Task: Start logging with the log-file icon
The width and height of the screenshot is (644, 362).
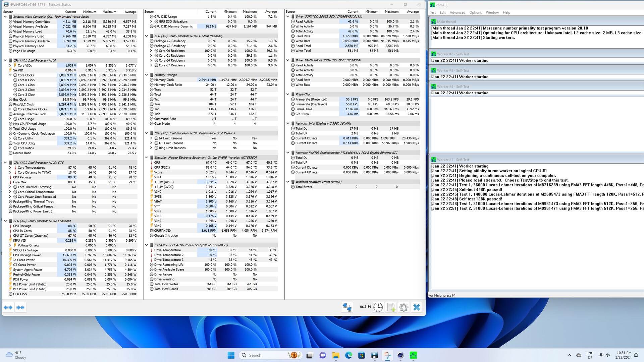Action: tap(391, 307)
